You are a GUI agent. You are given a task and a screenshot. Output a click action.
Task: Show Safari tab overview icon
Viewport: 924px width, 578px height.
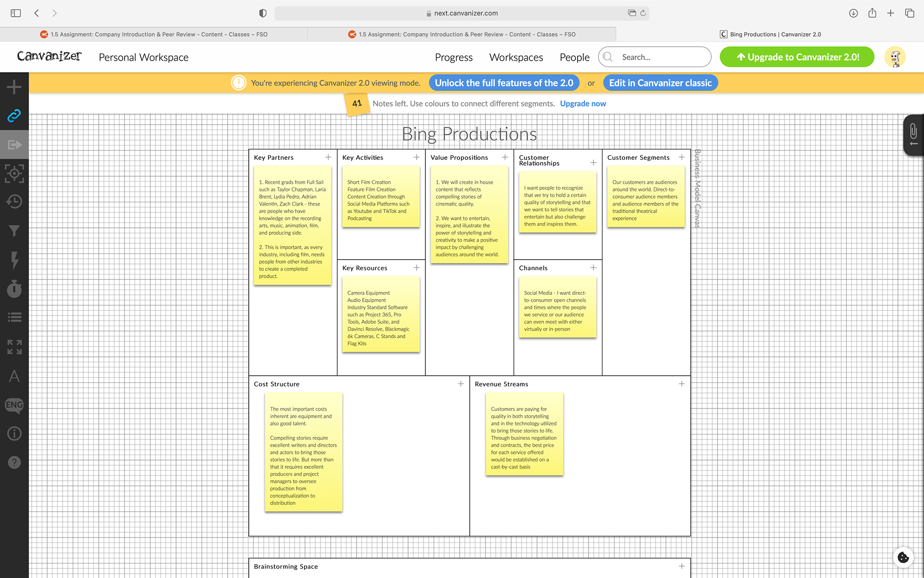point(910,13)
